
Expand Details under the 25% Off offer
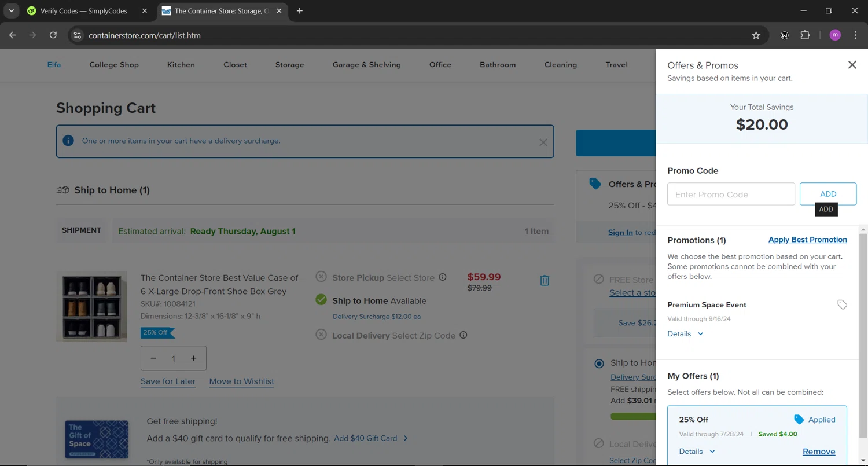coord(697,451)
